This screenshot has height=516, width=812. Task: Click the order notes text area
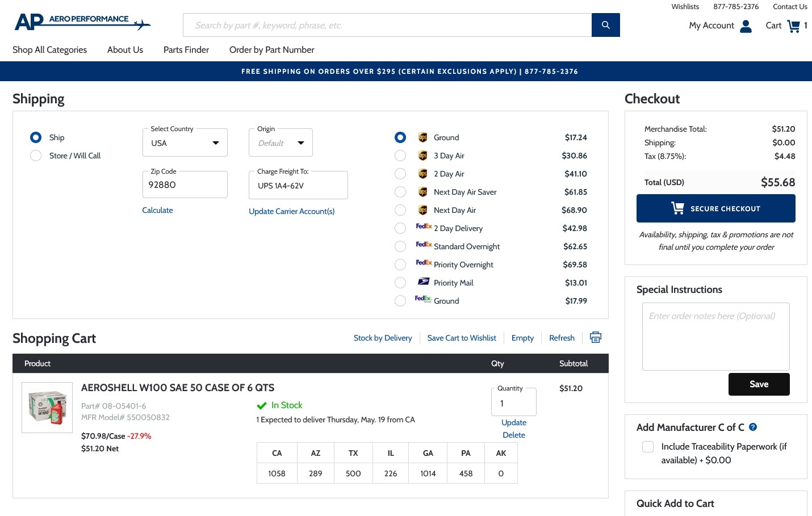pyautogui.click(x=716, y=337)
